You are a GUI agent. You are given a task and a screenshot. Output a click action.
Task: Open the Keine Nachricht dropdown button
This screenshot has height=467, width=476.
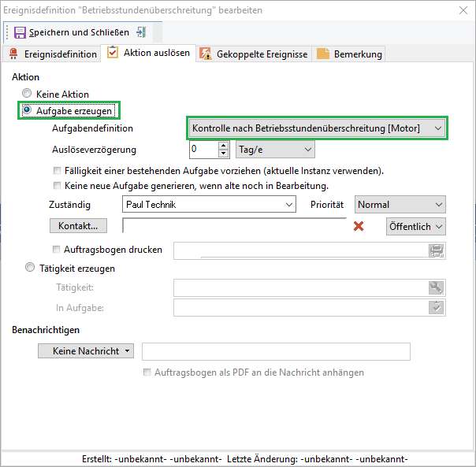(86, 351)
